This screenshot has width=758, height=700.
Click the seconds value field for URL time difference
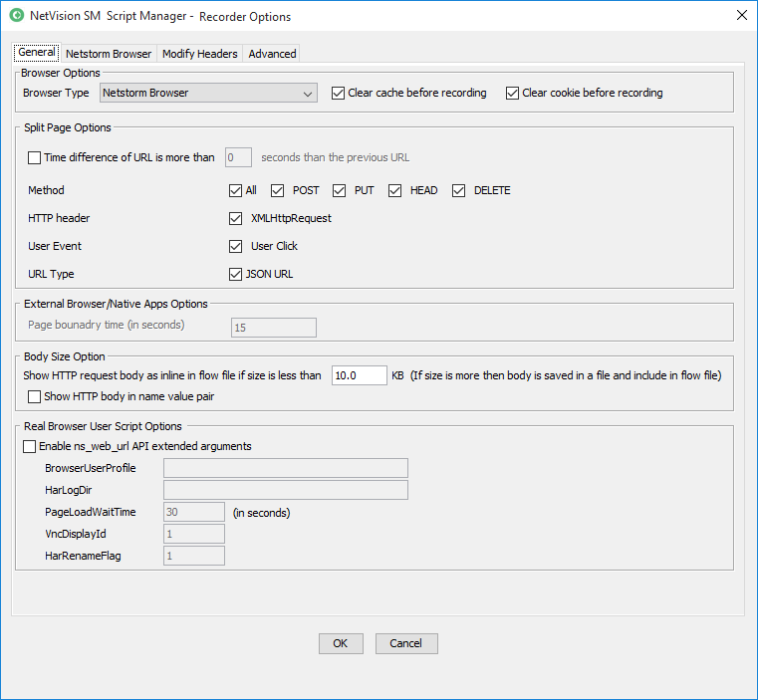238,157
